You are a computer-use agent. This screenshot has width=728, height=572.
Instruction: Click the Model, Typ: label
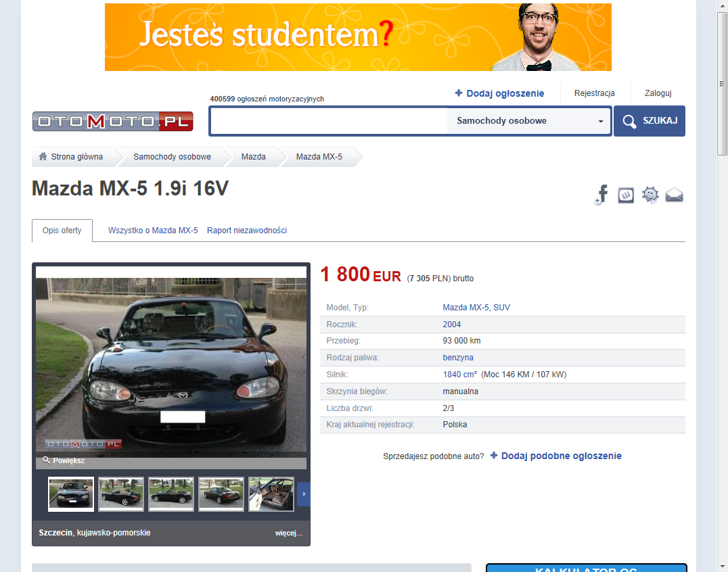click(x=347, y=308)
